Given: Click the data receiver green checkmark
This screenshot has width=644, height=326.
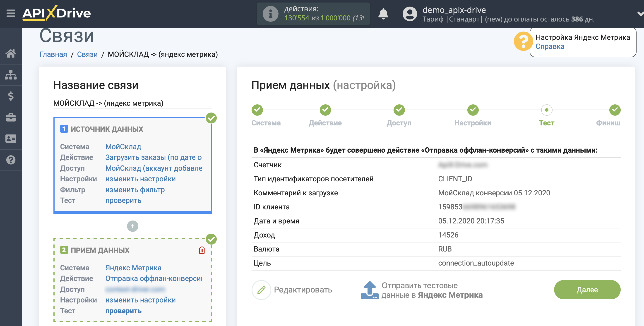Looking at the screenshot, I should tap(211, 239).
